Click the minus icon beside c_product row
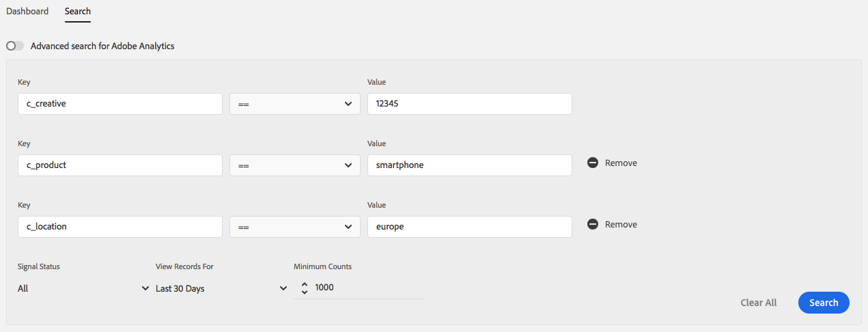 [593, 163]
